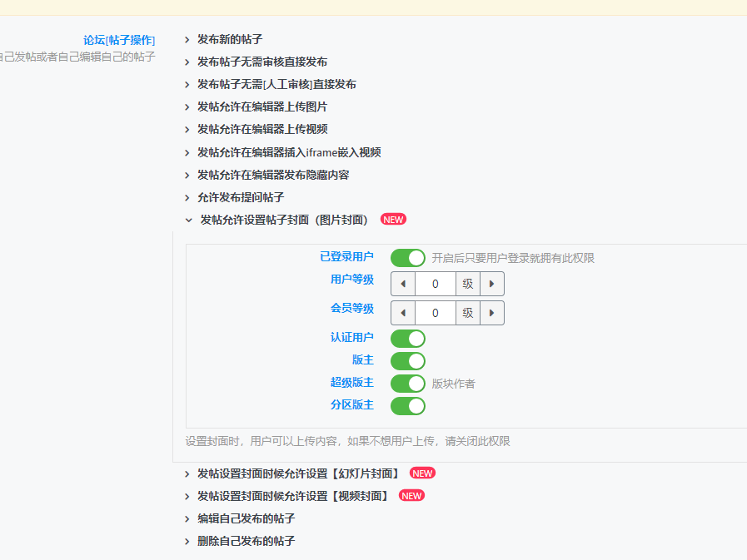Expand the 发布新的帖子 permission row
This screenshot has height=560, width=747.
[x=229, y=39]
